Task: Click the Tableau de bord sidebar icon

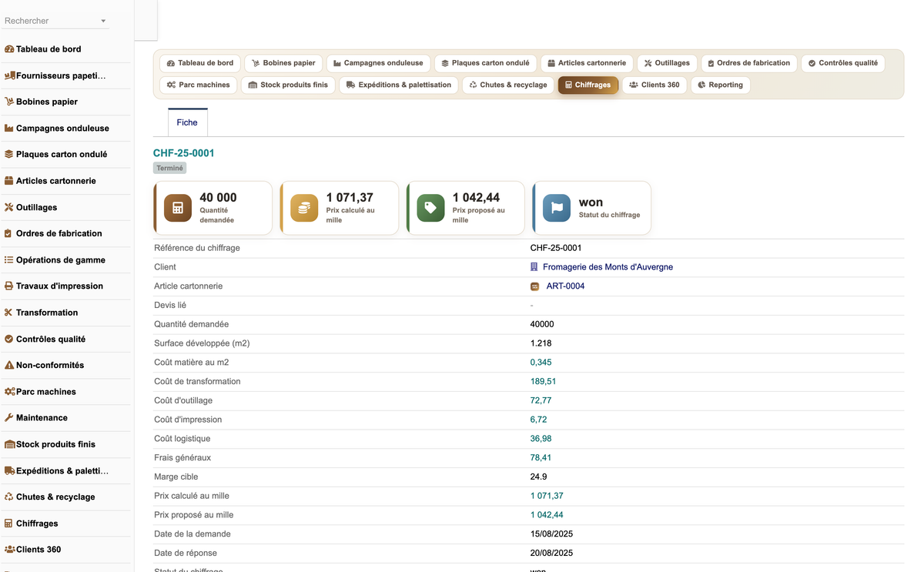Action: coord(9,49)
